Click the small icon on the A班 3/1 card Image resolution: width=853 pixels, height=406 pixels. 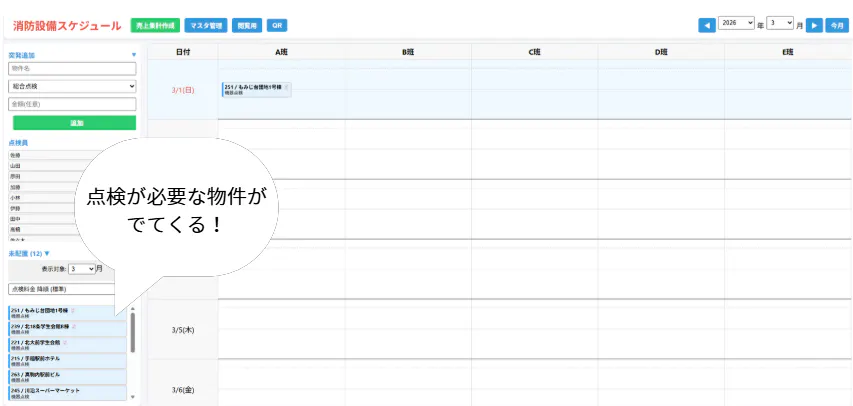point(287,87)
